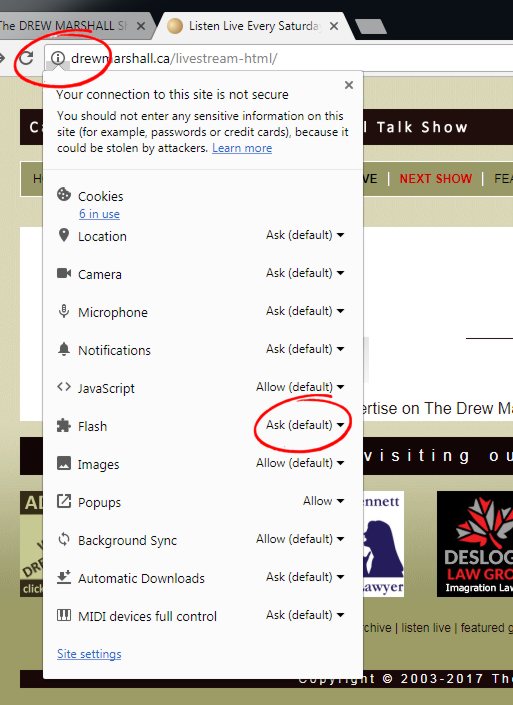Image resolution: width=513 pixels, height=705 pixels.
Task: Close the Listen Live Every Saturday tab
Action: (x=334, y=26)
